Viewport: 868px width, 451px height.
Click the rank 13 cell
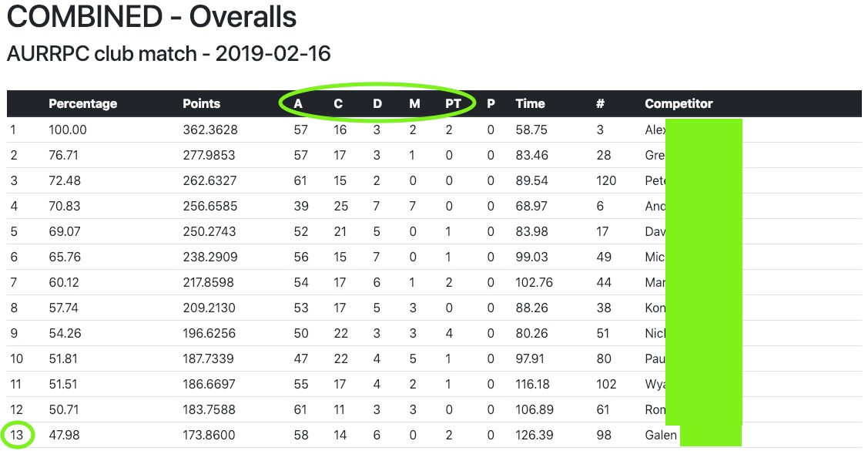[17, 436]
